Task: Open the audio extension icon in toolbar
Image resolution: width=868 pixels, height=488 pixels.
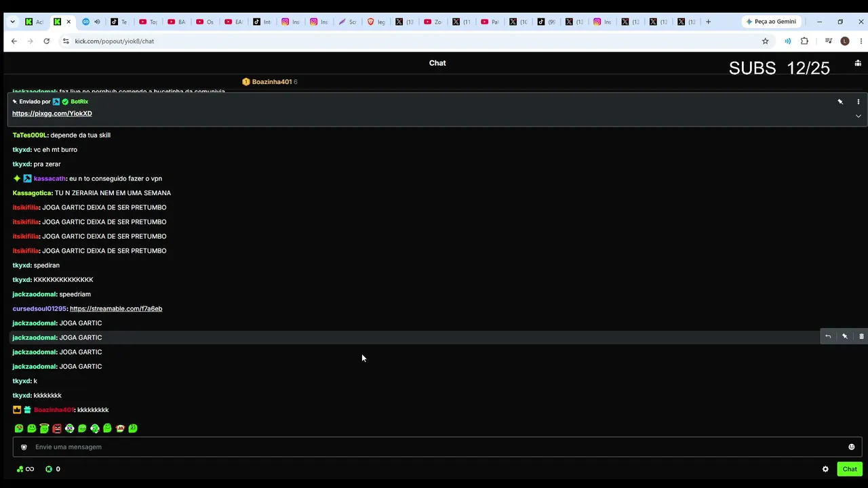Action: [787, 41]
